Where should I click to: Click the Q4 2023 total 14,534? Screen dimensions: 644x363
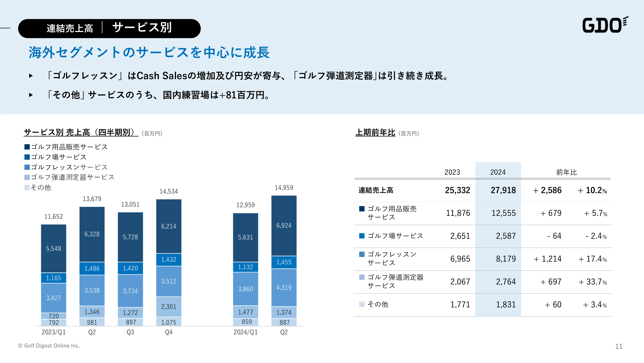point(169,191)
